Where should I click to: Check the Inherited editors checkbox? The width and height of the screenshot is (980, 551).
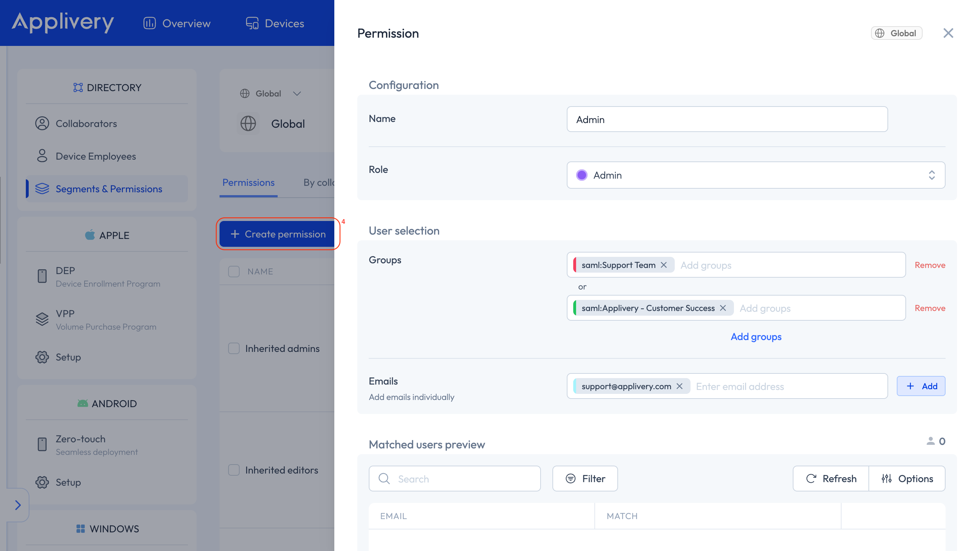pos(234,470)
